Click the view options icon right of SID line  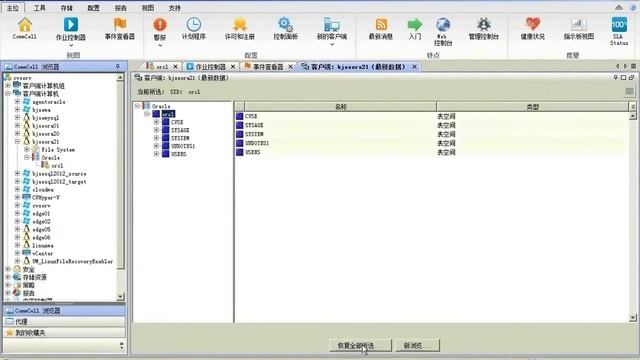click(629, 91)
